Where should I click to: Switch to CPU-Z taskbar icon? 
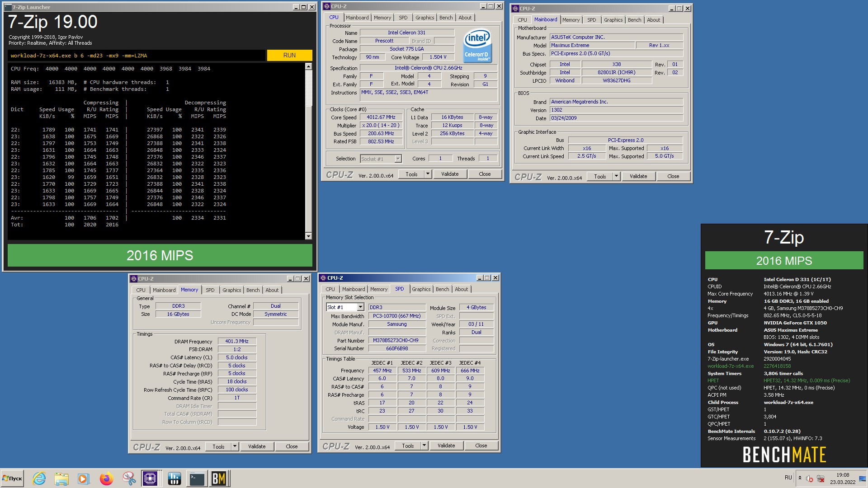pos(150,479)
